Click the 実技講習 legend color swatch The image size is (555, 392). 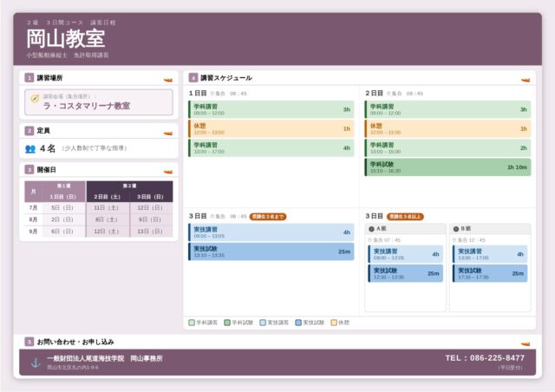263,323
